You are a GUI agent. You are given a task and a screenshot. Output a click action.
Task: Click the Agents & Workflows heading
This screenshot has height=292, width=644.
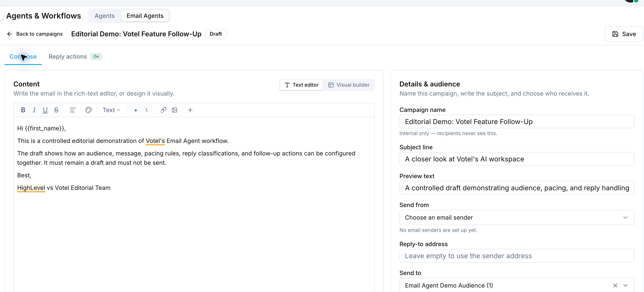[44, 16]
